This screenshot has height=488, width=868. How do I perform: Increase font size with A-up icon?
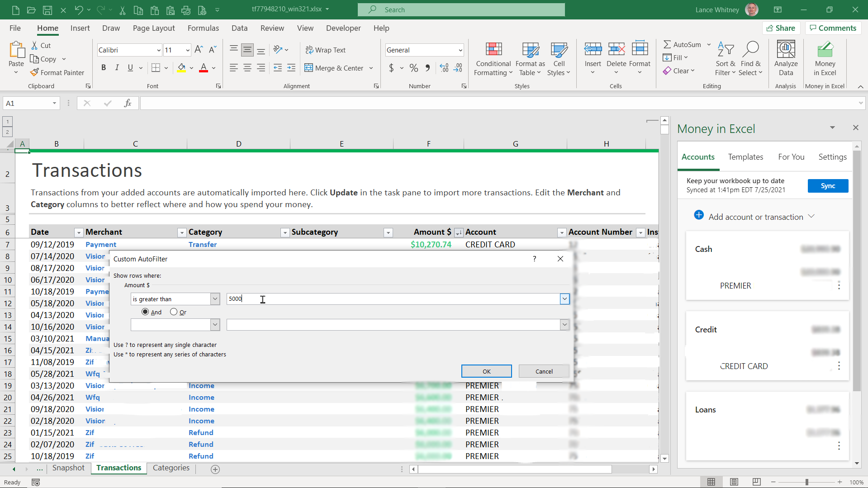[199, 50]
